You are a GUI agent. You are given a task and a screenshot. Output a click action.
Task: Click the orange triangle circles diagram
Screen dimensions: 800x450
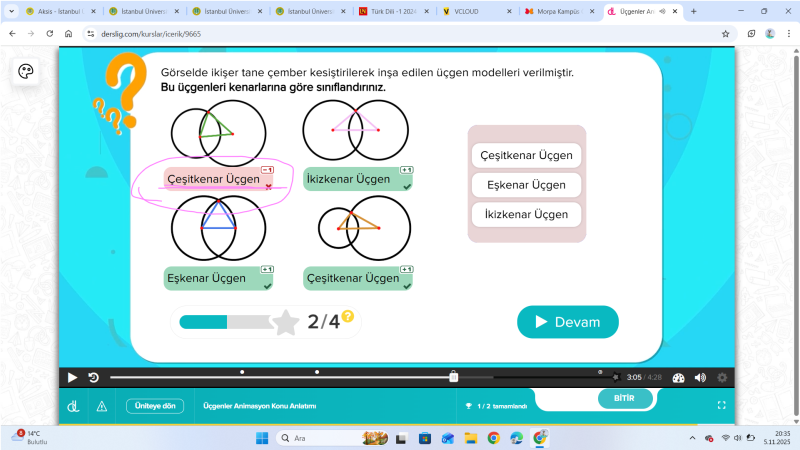[x=364, y=228]
